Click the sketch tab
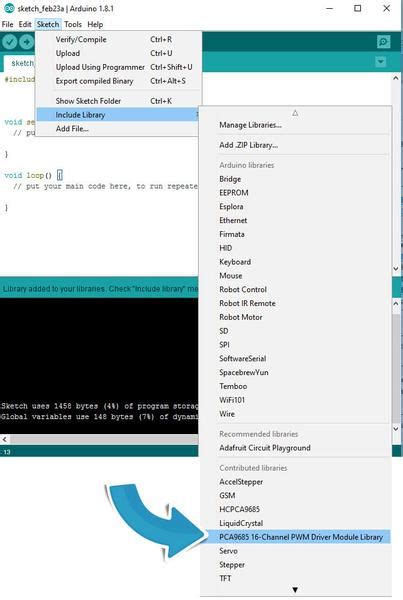Screen dimensions: 403x600 [x=20, y=63]
